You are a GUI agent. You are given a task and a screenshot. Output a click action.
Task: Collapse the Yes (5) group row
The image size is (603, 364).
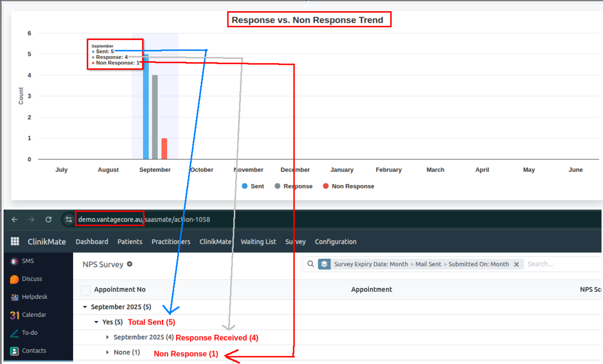click(x=96, y=322)
